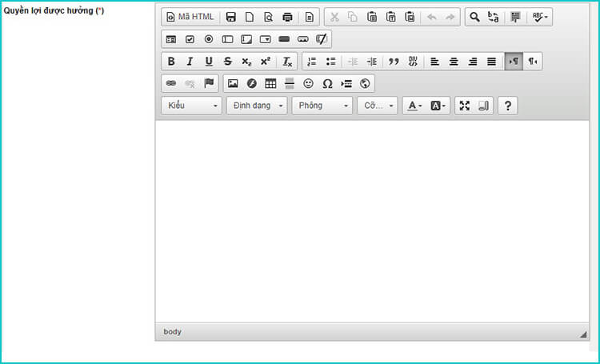Create a New Page document
The height and width of the screenshot is (364, 600).
[250, 17]
